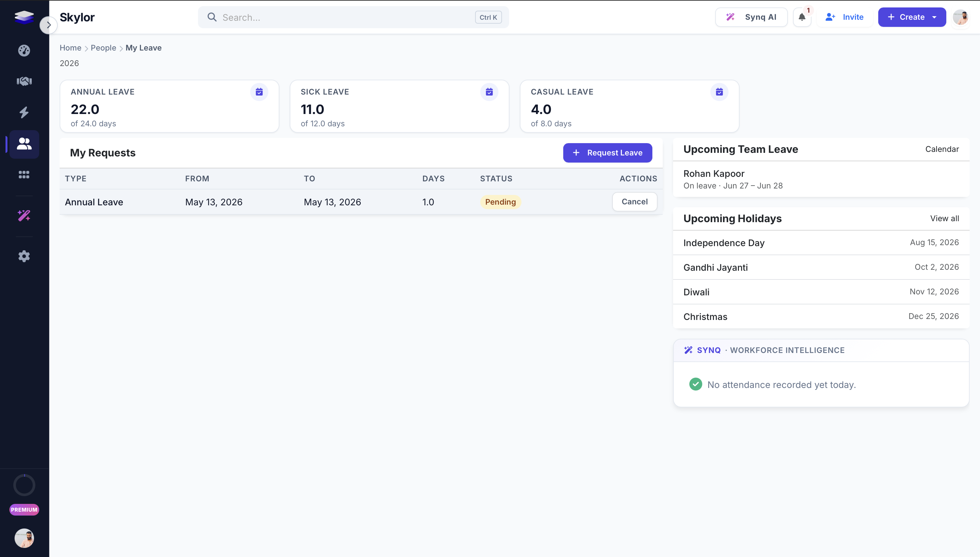Focus the Search input field
The image size is (980, 557).
(353, 17)
